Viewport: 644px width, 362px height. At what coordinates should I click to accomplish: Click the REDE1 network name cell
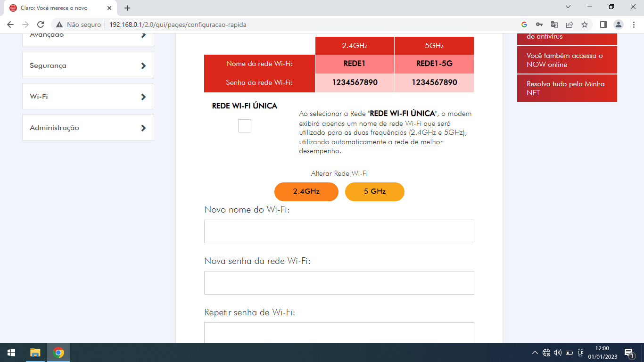click(x=355, y=64)
